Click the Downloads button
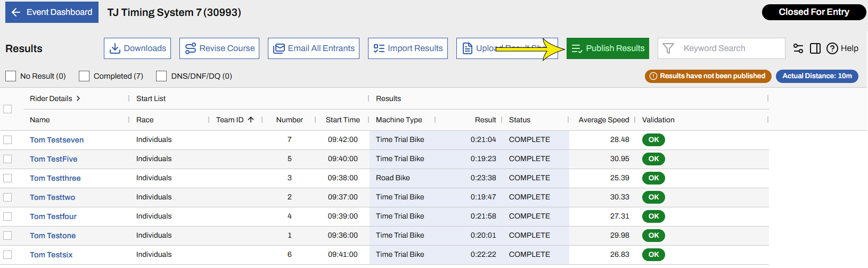 137,48
